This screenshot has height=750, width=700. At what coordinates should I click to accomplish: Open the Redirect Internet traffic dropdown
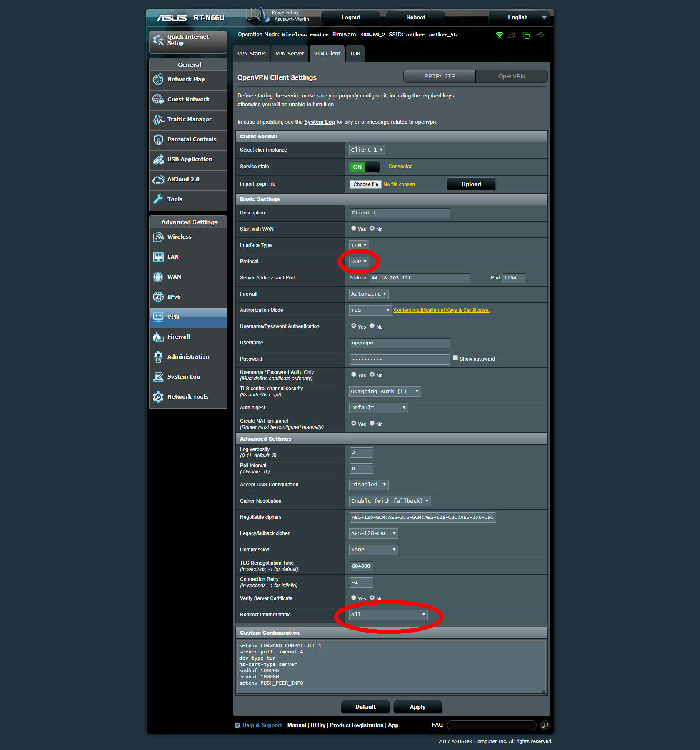[388, 615]
